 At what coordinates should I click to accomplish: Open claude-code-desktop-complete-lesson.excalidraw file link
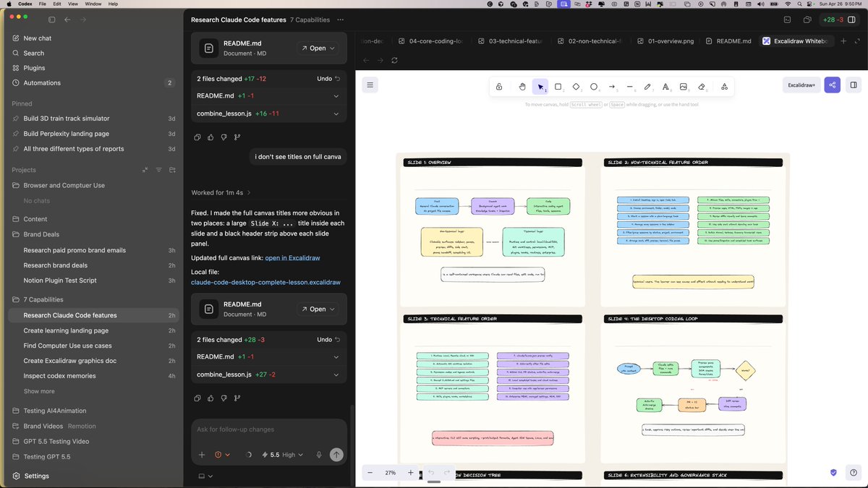click(265, 282)
